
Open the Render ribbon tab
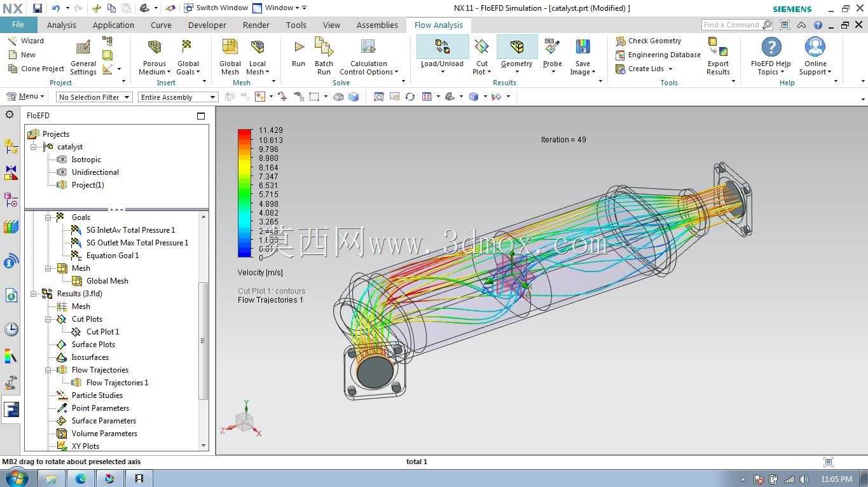coord(256,25)
